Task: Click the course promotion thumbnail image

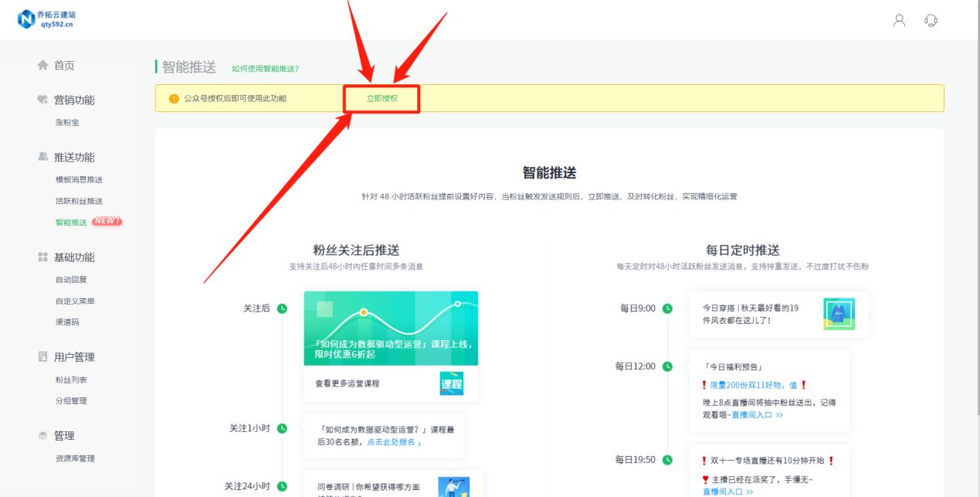Action: pos(390,328)
